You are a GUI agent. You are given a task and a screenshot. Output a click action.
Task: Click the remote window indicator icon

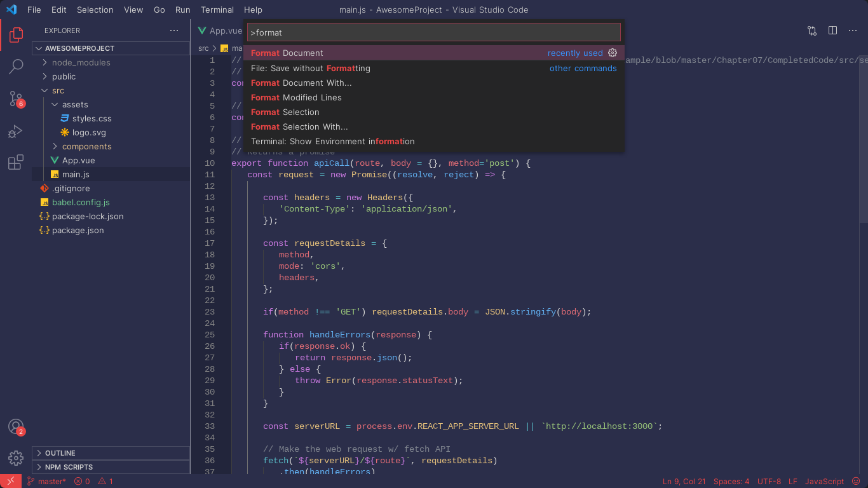point(11,481)
